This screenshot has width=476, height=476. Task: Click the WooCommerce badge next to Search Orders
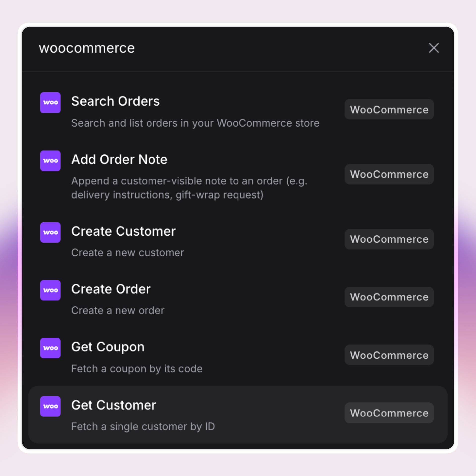point(389,109)
